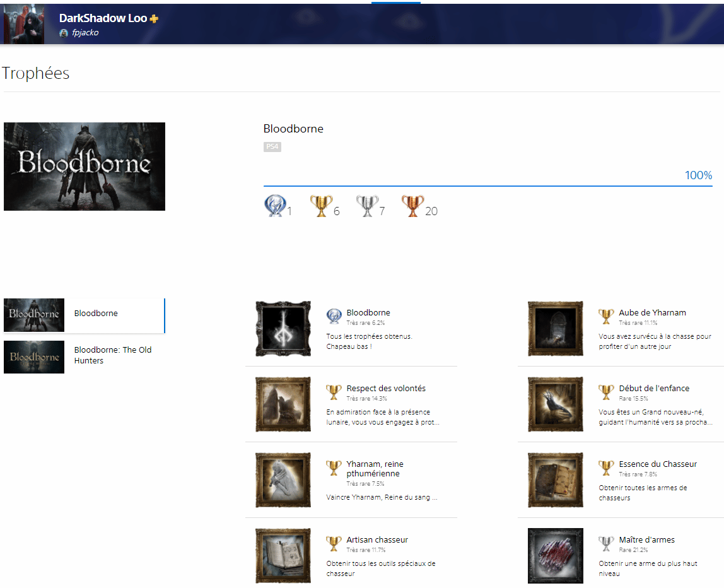The height and width of the screenshot is (588, 724).
Task: Click the silver trophy icon beside Maître d'armes
Action: click(x=606, y=543)
